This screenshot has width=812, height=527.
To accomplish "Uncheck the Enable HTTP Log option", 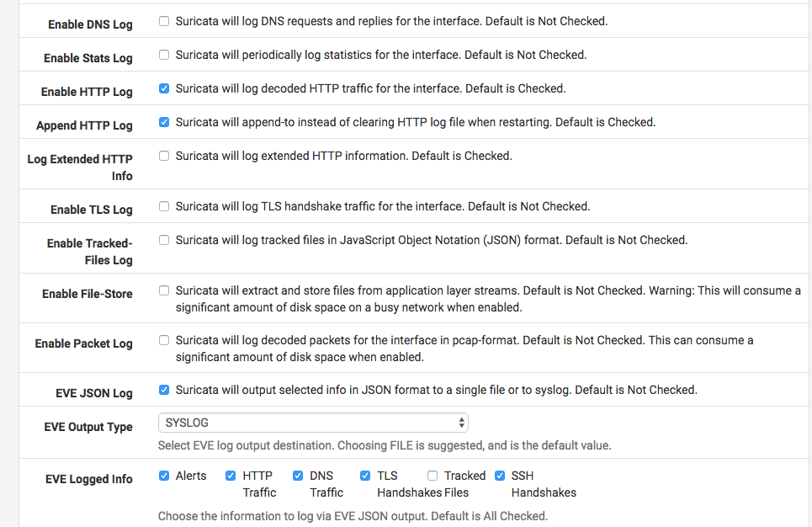I will point(164,88).
